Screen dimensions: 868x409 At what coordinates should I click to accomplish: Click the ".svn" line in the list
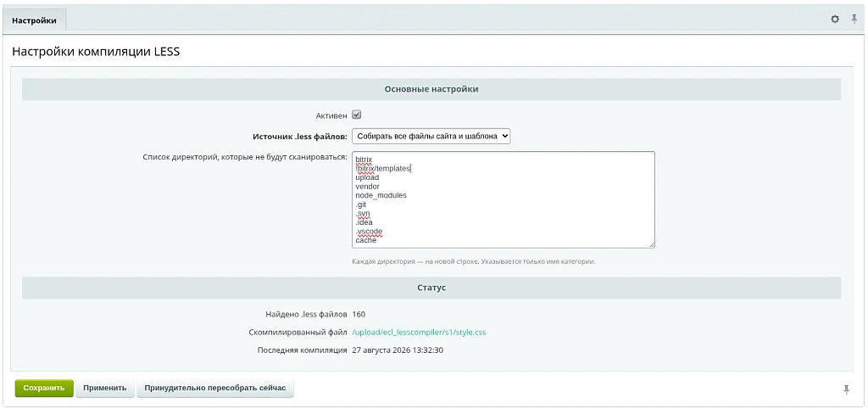pos(363,213)
